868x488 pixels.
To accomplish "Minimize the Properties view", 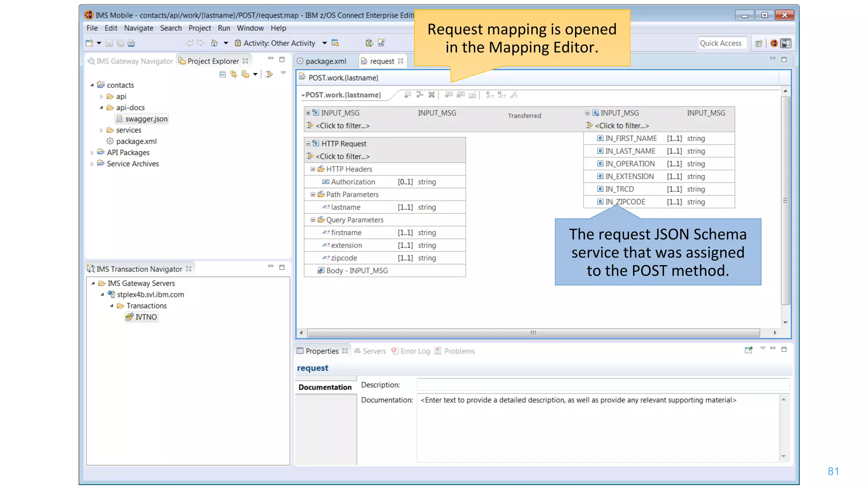I will click(x=773, y=349).
